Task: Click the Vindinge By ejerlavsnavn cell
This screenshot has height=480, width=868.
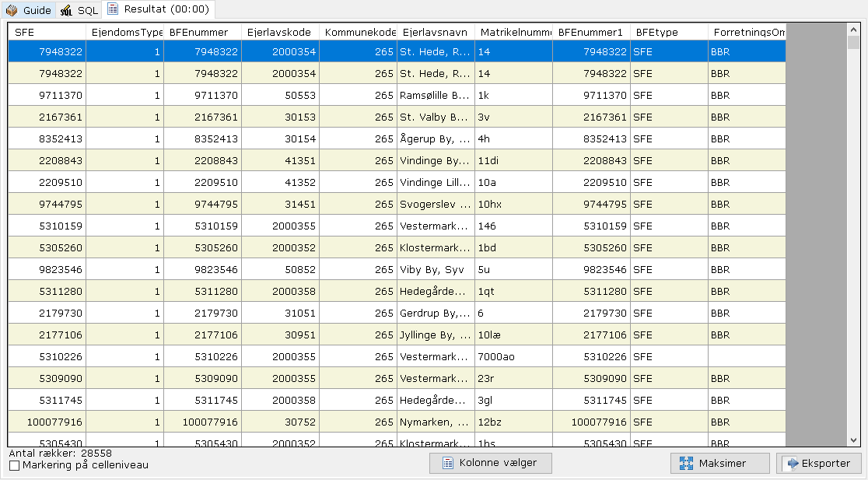Action: click(x=435, y=160)
